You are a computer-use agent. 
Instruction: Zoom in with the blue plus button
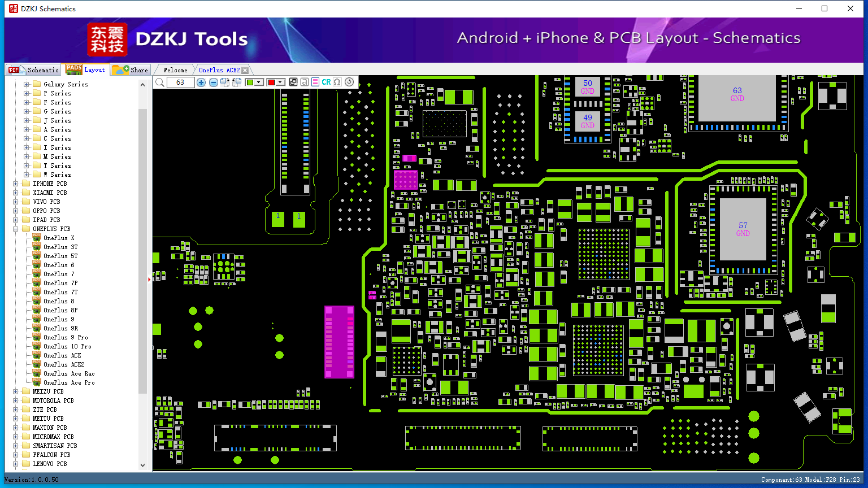click(x=201, y=82)
